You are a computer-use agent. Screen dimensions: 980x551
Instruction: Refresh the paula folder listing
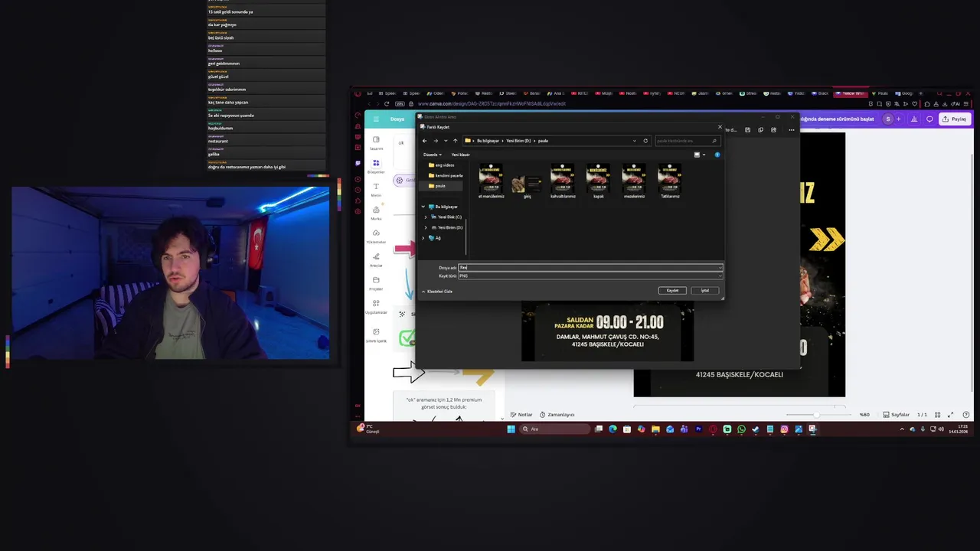point(645,141)
